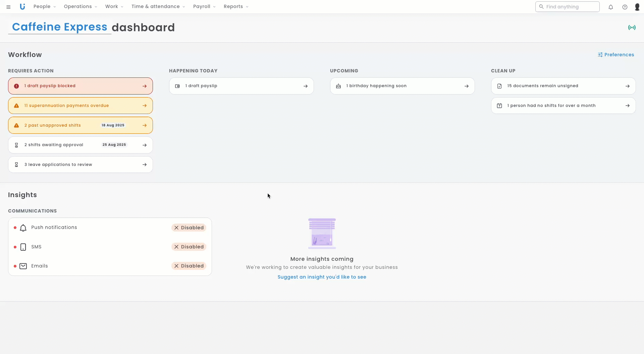Toggle Emails Disabled status badge
This screenshot has height=354, width=644.
[x=189, y=266]
